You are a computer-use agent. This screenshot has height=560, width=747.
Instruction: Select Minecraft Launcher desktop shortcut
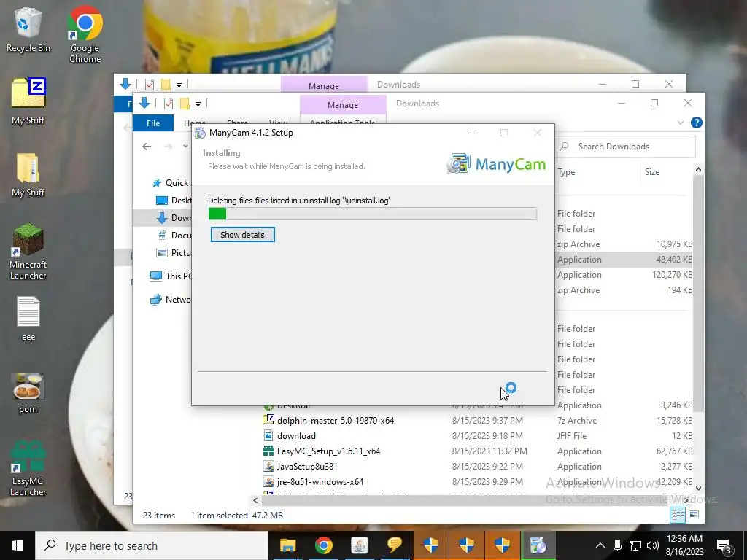[28, 252]
